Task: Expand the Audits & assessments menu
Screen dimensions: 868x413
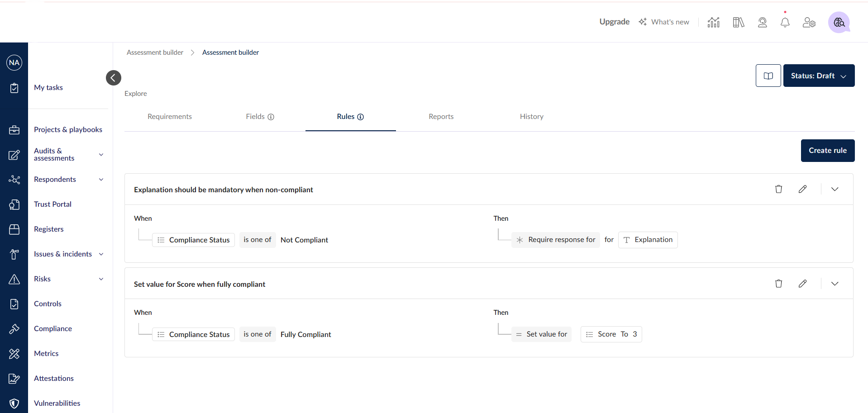Action: click(x=101, y=155)
